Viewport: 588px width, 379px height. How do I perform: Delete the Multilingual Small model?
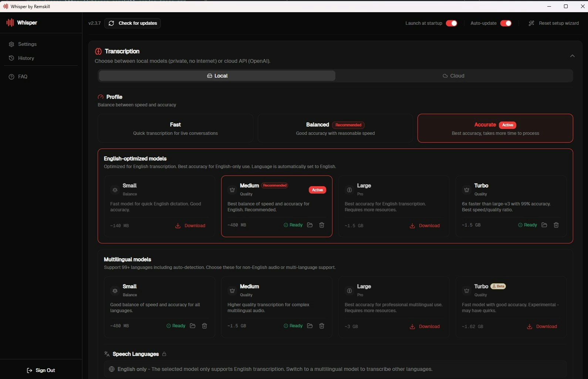(x=205, y=326)
